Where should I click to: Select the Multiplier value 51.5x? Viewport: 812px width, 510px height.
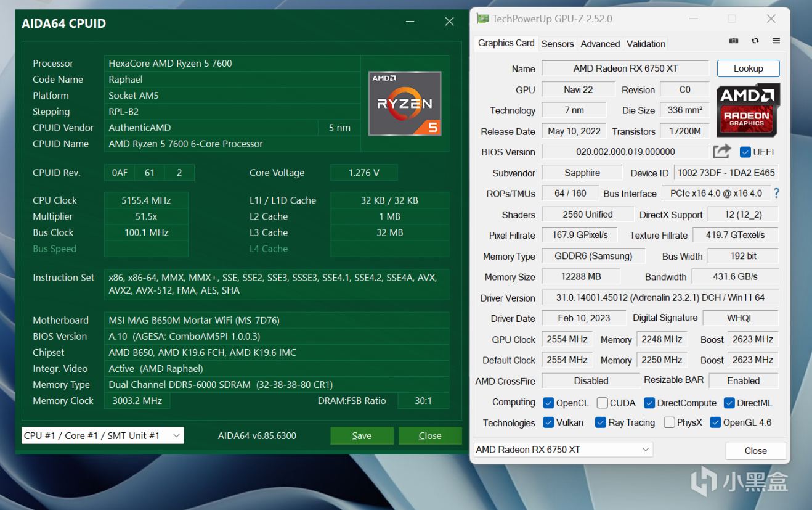(146, 216)
